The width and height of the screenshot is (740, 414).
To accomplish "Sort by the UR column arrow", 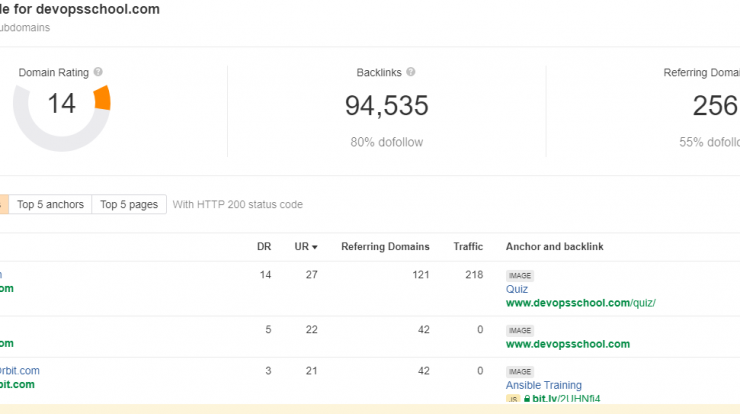I will (x=315, y=247).
